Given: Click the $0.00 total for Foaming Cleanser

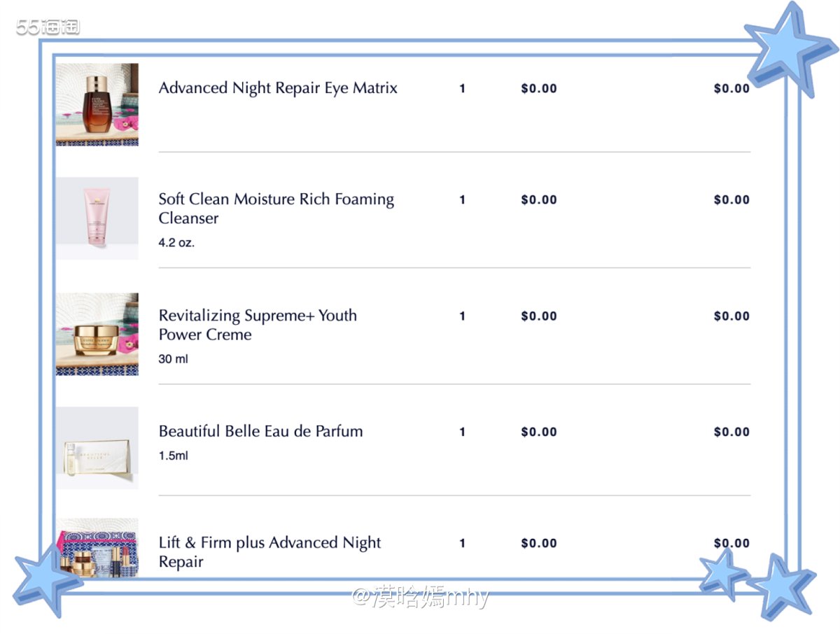Looking at the screenshot, I should tap(731, 200).
